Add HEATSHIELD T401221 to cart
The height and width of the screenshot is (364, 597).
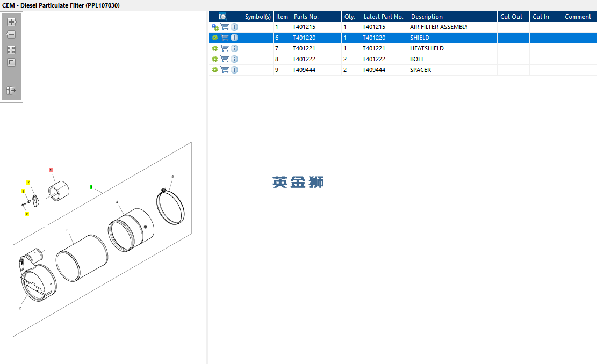tap(225, 48)
